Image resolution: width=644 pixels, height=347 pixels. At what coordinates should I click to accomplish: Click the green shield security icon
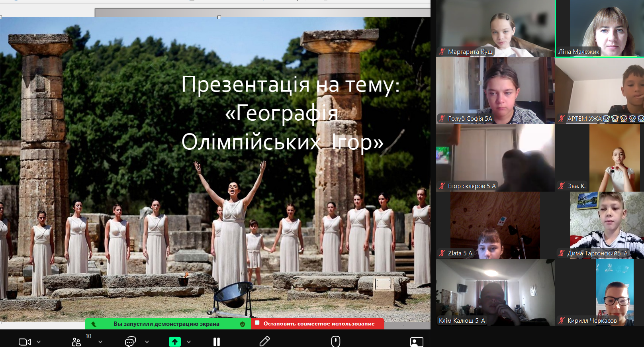coord(243,324)
